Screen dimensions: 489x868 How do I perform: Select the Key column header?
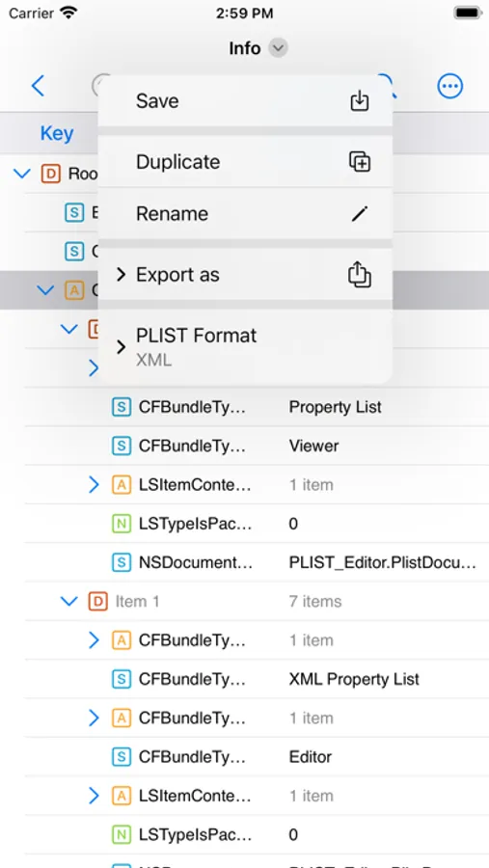(57, 133)
